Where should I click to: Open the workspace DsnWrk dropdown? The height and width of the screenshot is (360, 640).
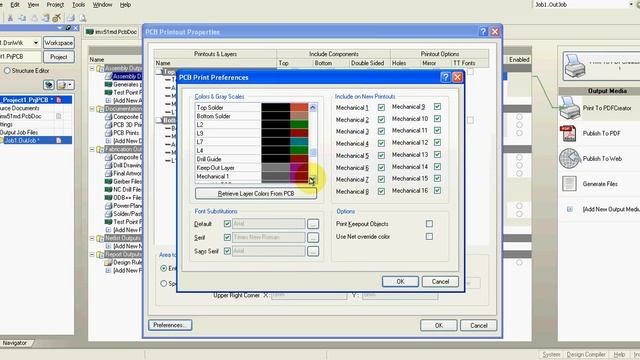36,42
